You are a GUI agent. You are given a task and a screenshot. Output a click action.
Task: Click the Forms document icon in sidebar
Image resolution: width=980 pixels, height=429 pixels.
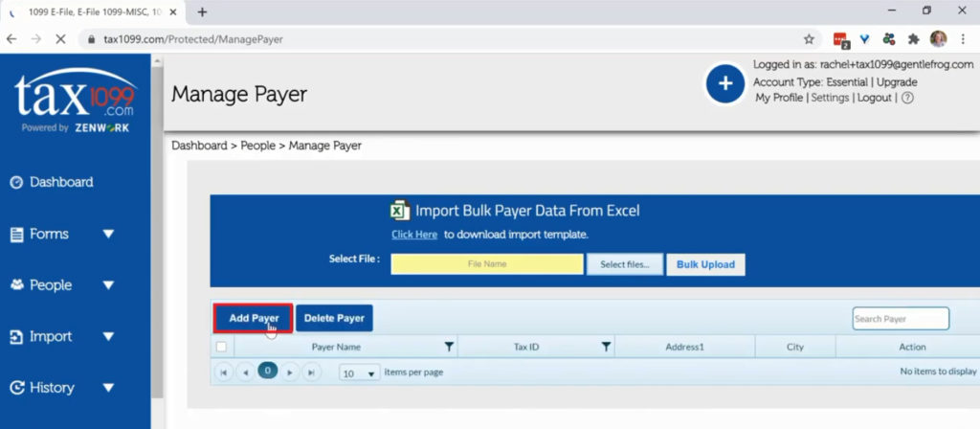[17, 235]
